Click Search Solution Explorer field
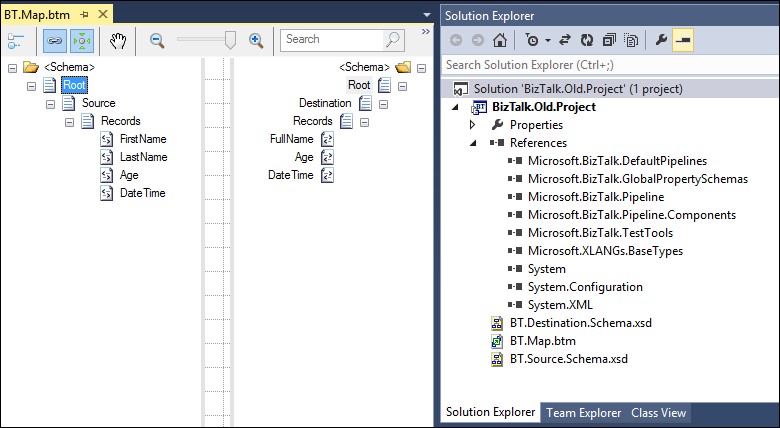Image resolution: width=780 pixels, height=428 pixels. click(610, 65)
